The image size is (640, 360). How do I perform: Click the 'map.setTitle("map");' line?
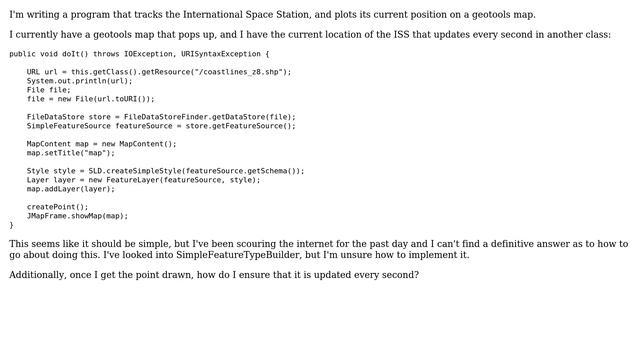(71, 153)
